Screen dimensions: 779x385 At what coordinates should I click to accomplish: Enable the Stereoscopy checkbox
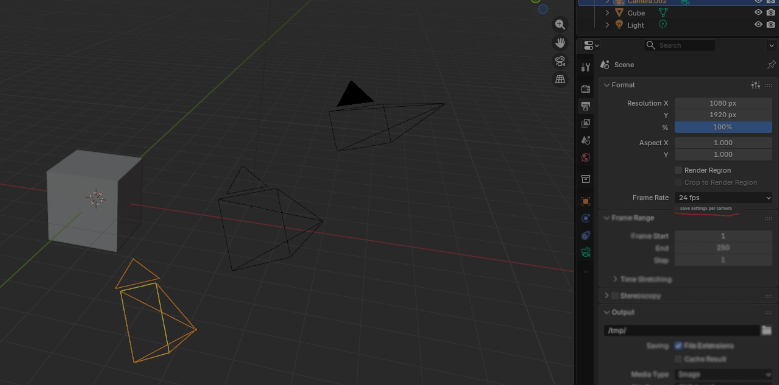615,296
